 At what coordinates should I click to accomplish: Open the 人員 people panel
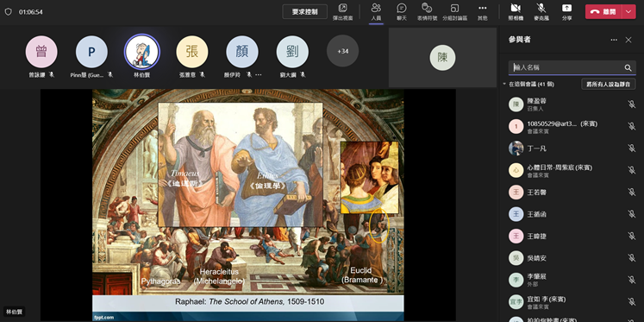(x=376, y=12)
